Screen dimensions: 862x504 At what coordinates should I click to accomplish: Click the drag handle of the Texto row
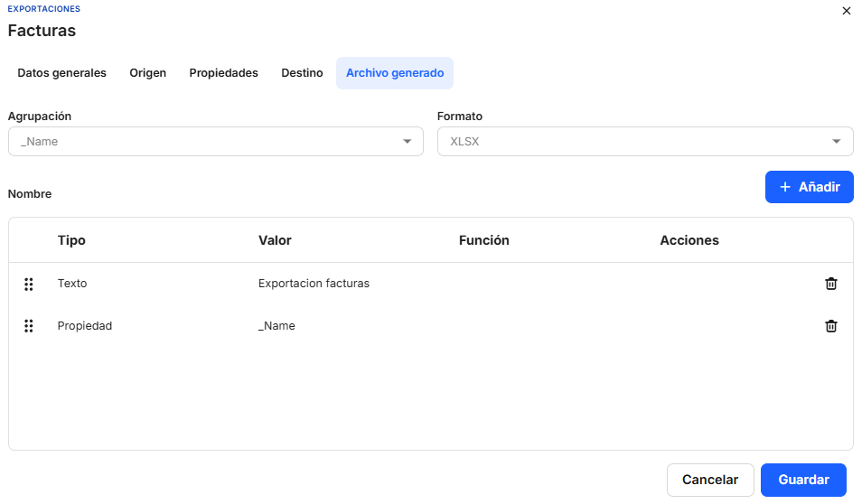point(29,284)
